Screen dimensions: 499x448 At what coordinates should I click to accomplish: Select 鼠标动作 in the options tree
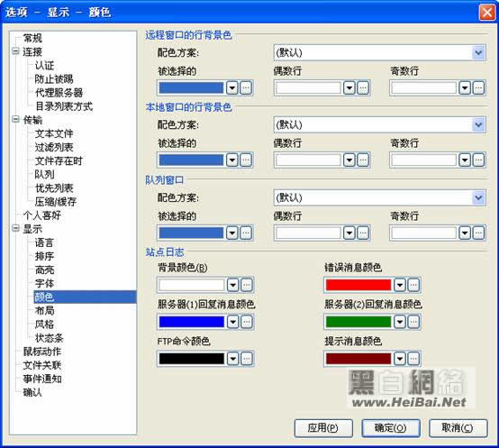tap(42, 352)
